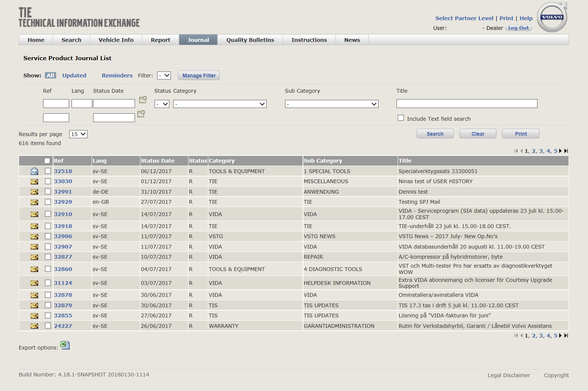Image resolution: width=588 pixels, height=391 pixels.
Task: Click the TIE Technical Information Exchange logo
Action: [79, 18]
